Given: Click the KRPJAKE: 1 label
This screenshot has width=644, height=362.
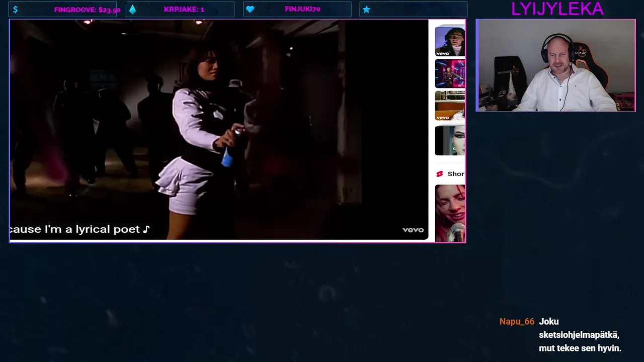Looking at the screenshot, I should (184, 10).
